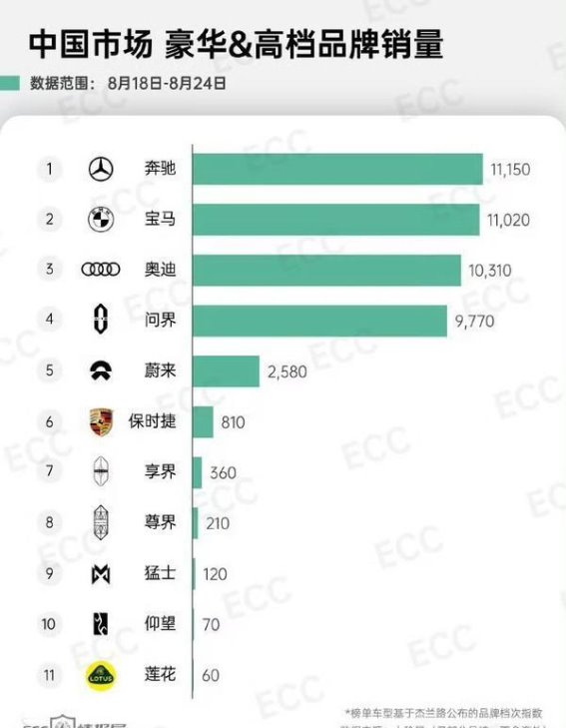Screen dimensions: 566x728
Task: Click the 奔驰 sales bar
Action: click(x=337, y=169)
